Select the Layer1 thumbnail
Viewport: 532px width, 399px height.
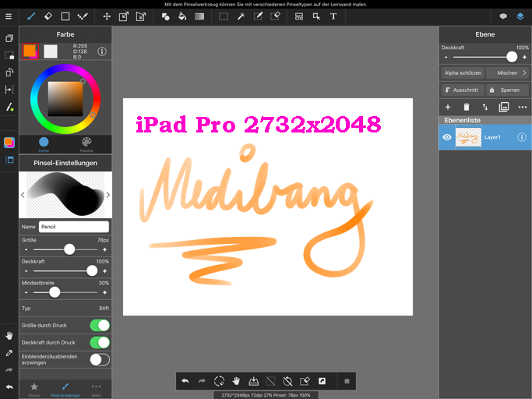pyautogui.click(x=468, y=137)
